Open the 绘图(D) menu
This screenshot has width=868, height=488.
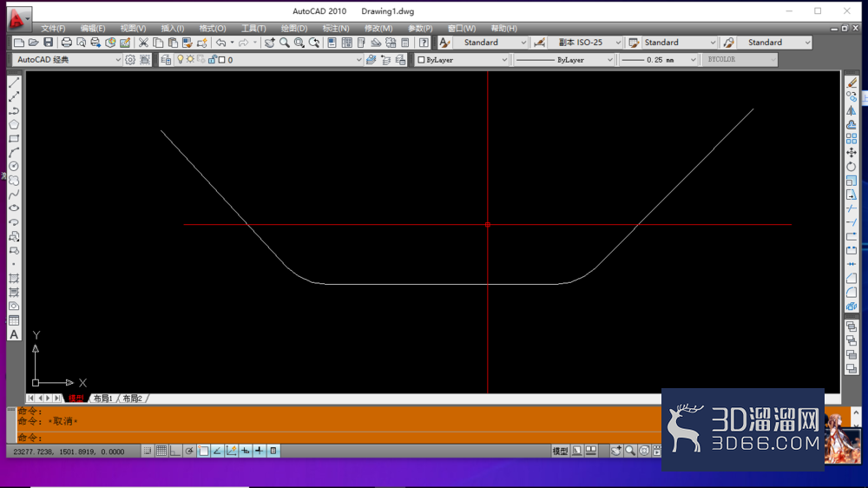(x=293, y=29)
